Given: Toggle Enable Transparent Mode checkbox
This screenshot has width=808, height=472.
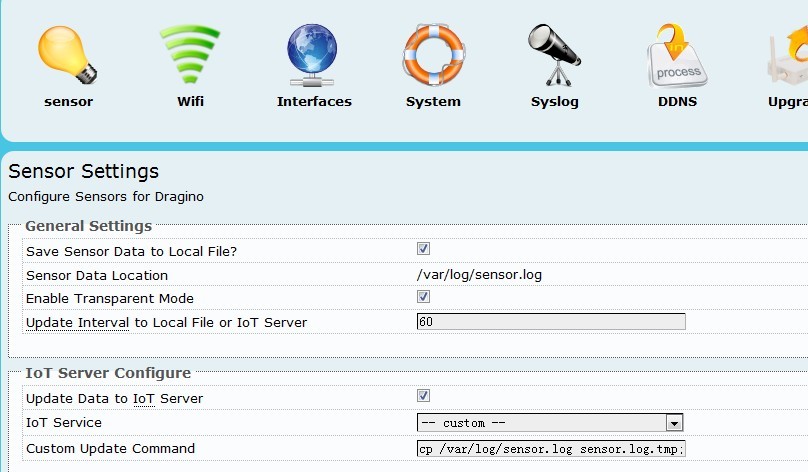Looking at the screenshot, I should pyautogui.click(x=423, y=297).
